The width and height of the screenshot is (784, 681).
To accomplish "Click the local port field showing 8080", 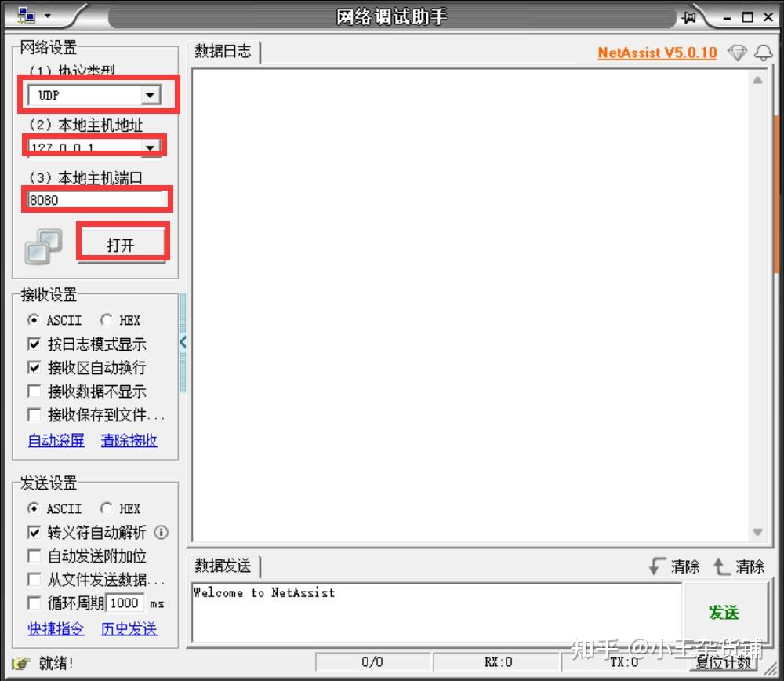I will coord(95,200).
